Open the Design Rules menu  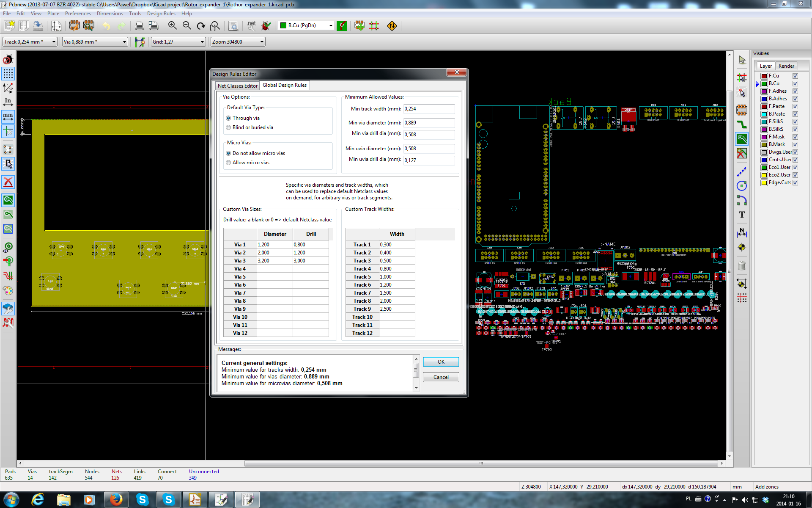(x=161, y=14)
